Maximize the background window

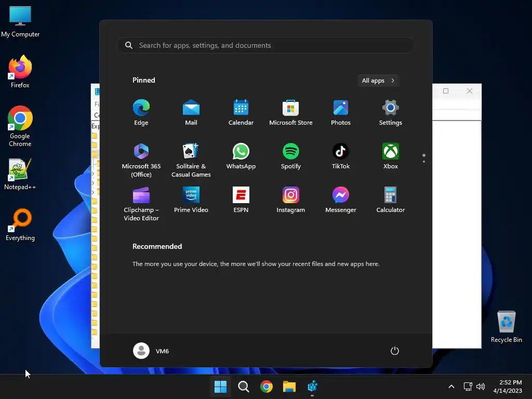[x=446, y=91]
